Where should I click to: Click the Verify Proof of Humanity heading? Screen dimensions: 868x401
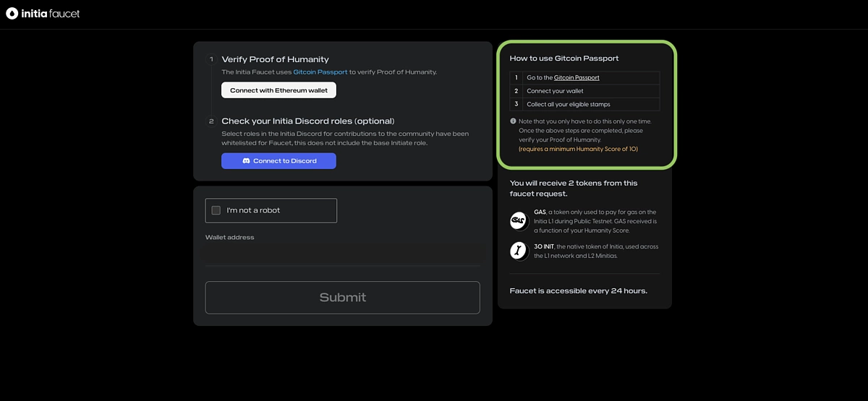[275, 59]
